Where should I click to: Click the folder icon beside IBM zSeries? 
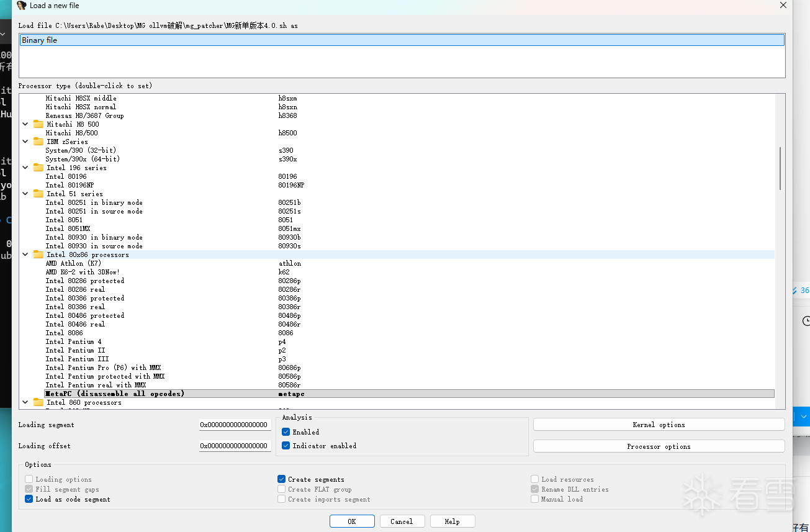(x=38, y=142)
